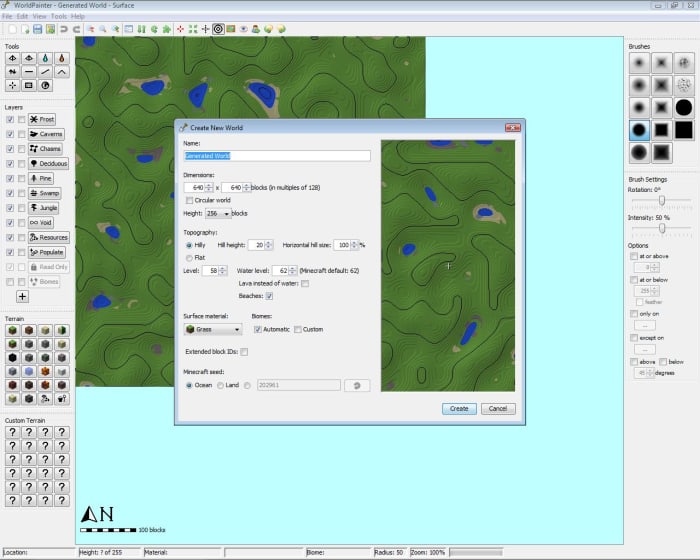Click the red move-to-spawn crosshair icon
The width and height of the screenshot is (700, 560).
(180, 29)
